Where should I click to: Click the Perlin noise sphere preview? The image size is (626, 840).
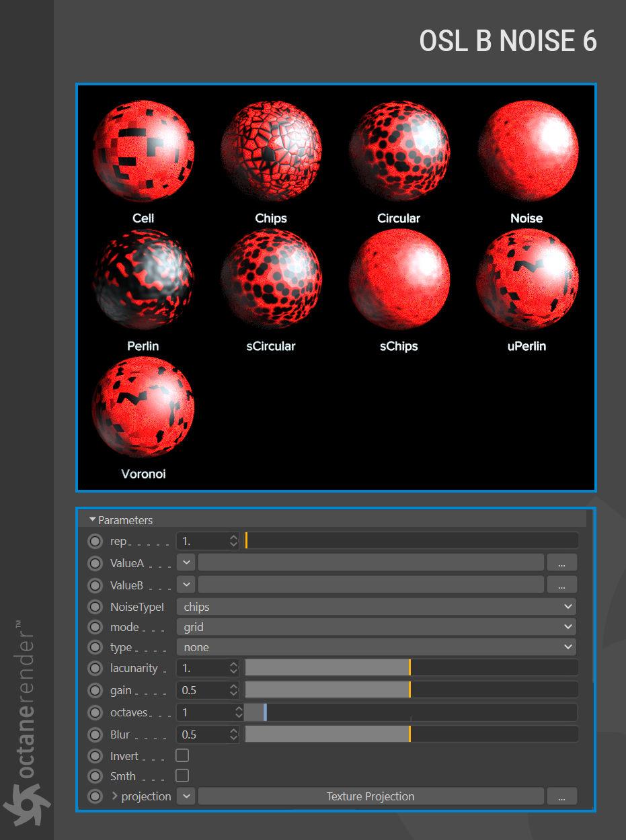[x=143, y=279]
